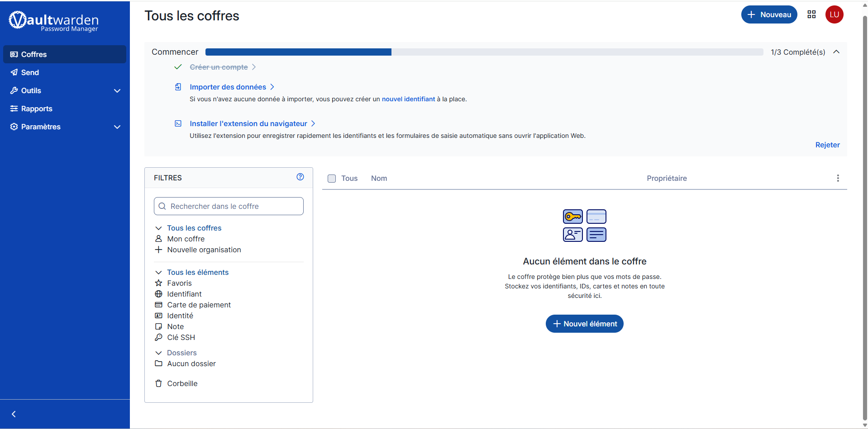The image size is (868, 429).
Task: Open the Clé SSH filter
Action: tap(181, 337)
